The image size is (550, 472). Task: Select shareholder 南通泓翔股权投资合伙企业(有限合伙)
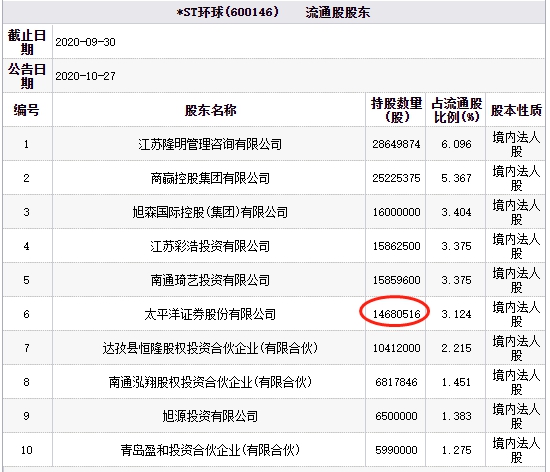(x=210, y=382)
